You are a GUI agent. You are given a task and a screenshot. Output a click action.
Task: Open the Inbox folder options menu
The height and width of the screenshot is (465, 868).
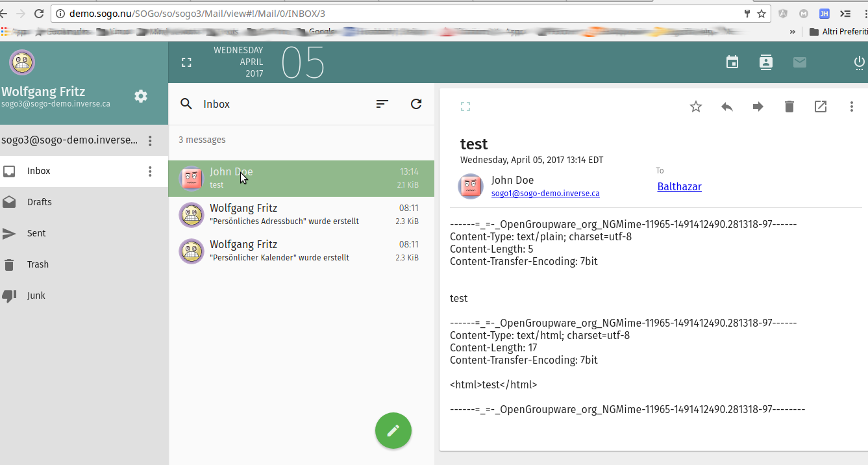pyautogui.click(x=150, y=171)
